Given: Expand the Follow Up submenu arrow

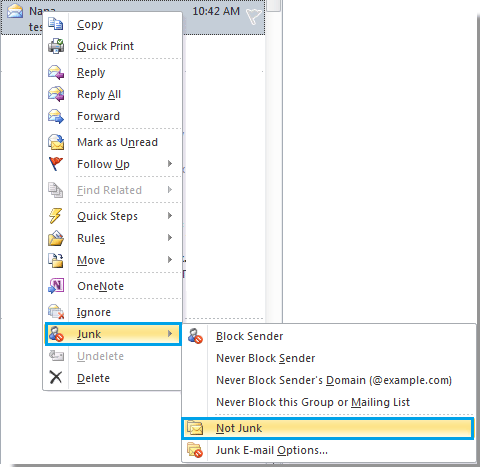Looking at the screenshot, I should [170, 164].
